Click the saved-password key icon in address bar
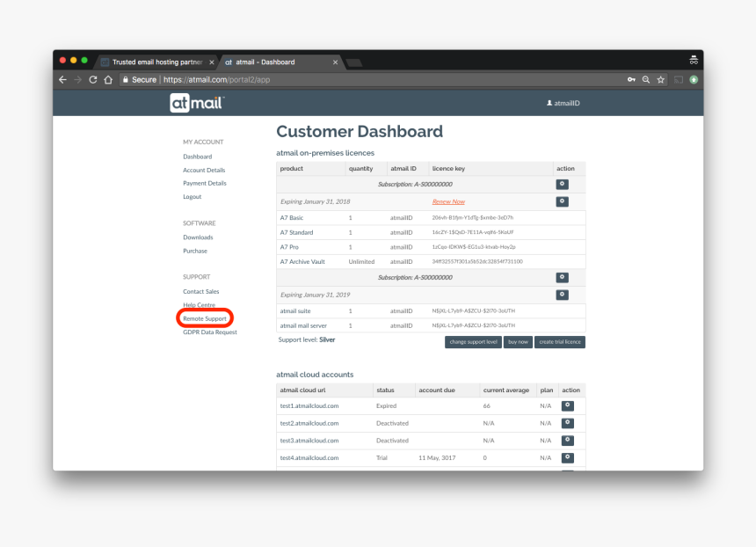 (631, 79)
